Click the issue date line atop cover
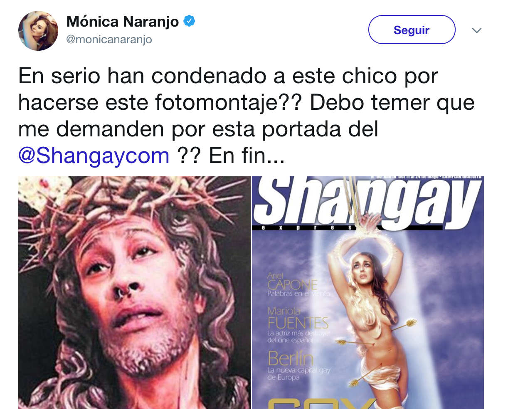The height and width of the screenshot is (420, 508). tap(426, 178)
